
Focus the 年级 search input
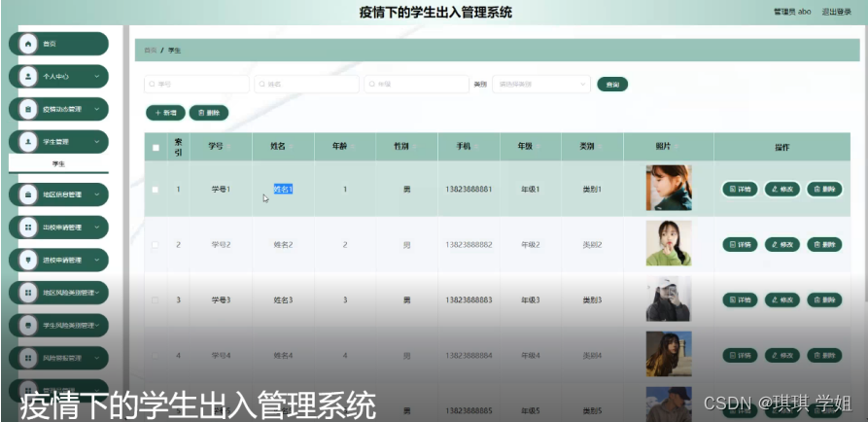click(x=417, y=85)
